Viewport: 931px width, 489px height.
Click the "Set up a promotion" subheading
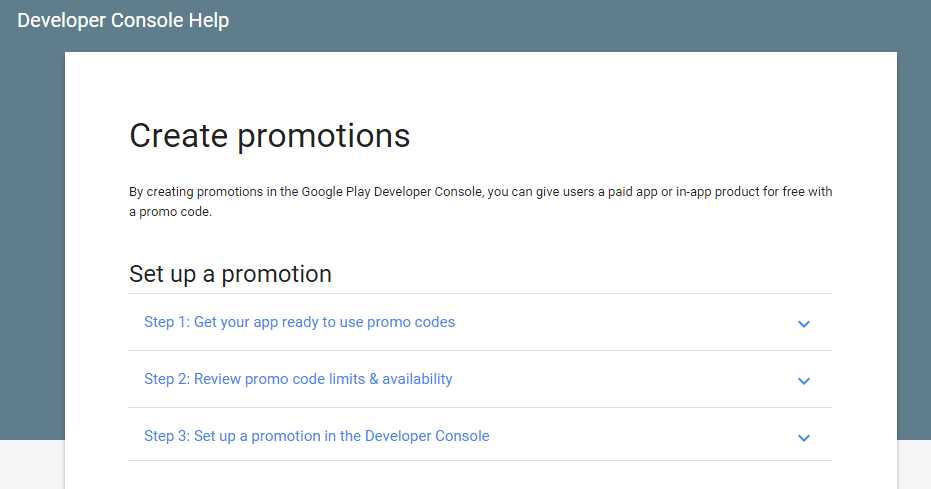tap(230, 273)
